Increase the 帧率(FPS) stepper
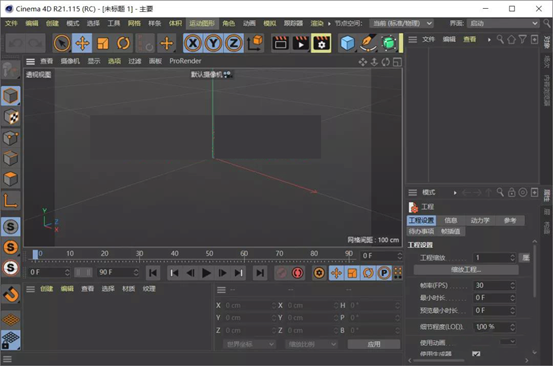 (513, 283)
